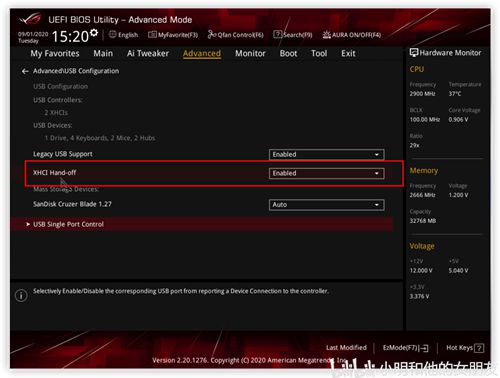Image resolution: width=500 pixels, height=378 pixels.
Task: Toggle AURA ON/OFF(F4) icon
Action: coord(326,34)
